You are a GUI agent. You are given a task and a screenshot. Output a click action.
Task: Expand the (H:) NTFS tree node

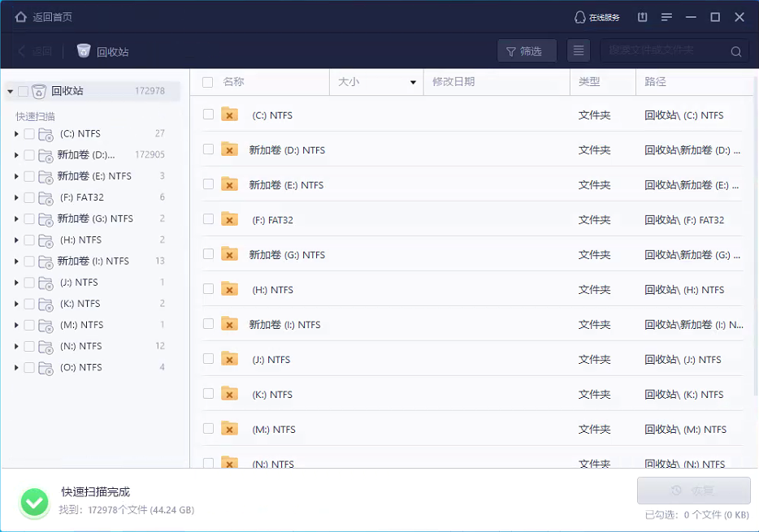point(16,240)
